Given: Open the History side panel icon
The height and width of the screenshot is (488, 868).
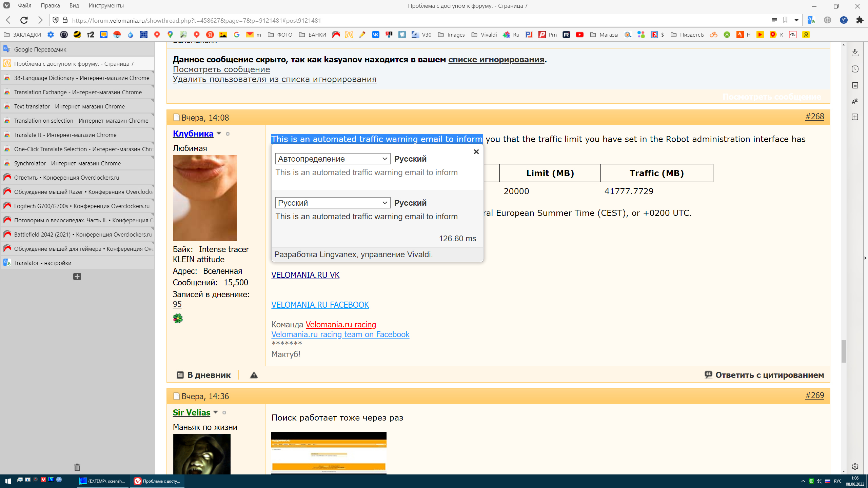Looking at the screenshot, I should pos(855,69).
